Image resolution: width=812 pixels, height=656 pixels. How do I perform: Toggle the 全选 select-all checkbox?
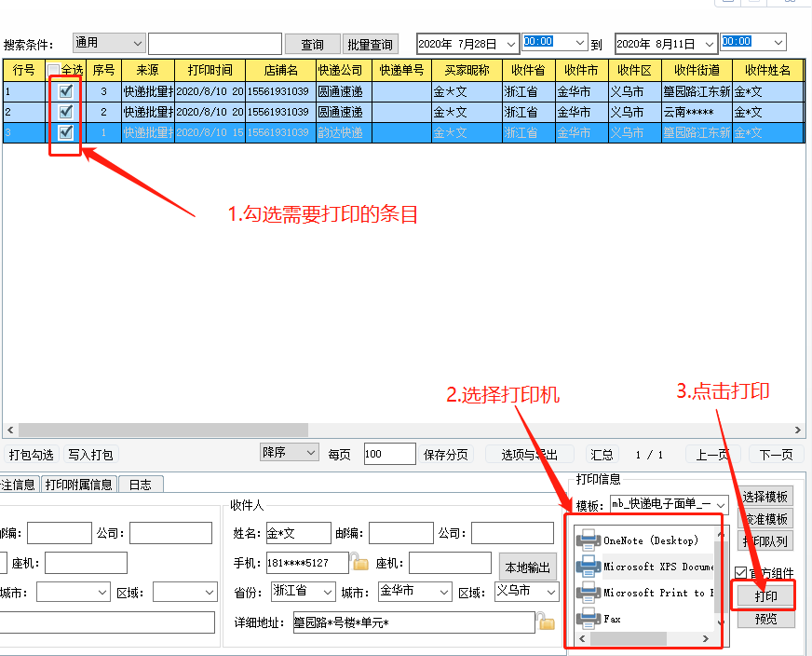[54, 71]
